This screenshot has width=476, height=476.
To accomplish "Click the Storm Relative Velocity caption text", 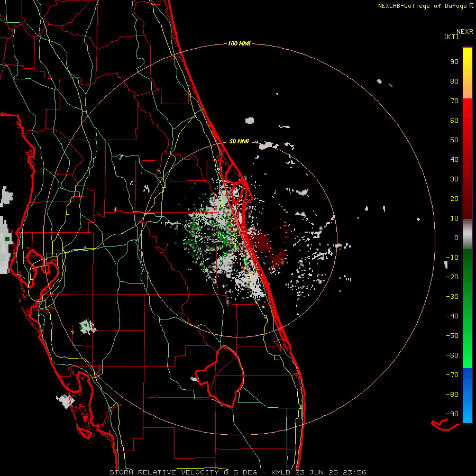I will click(237, 472).
